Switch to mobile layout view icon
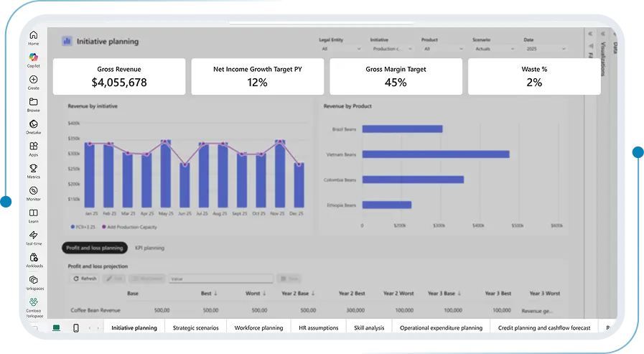The image size is (644, 354). [76, 327]
